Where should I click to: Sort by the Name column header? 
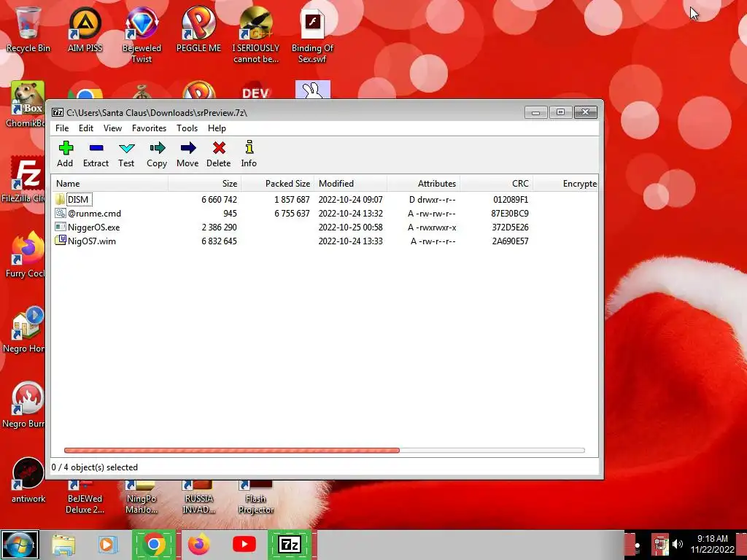[x=109, y=183]
